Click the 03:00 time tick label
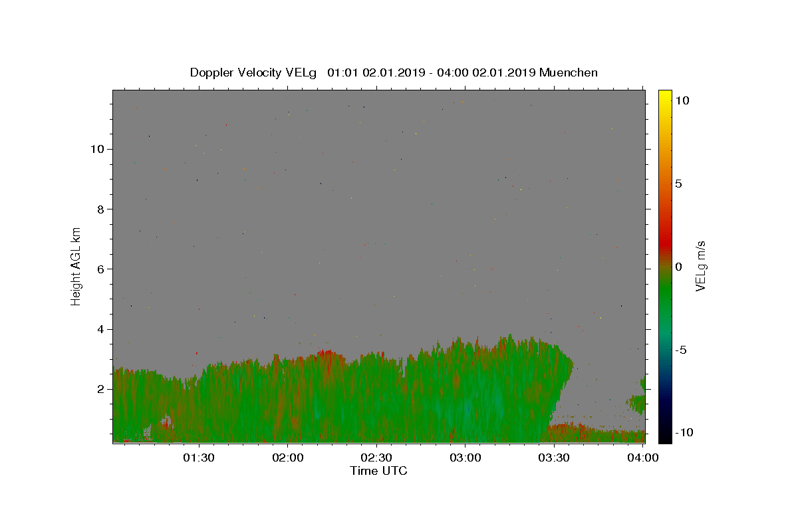The width and height of the screenshot is (798, 532). point(465,458)
